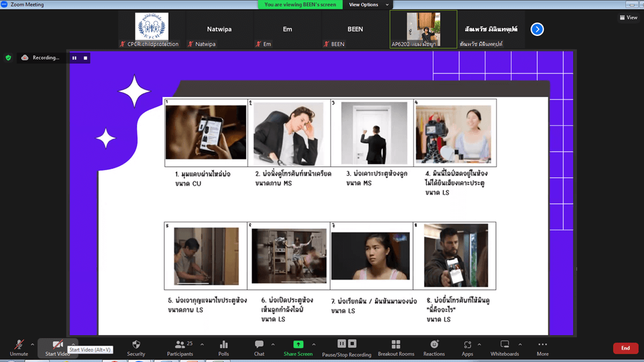Select the AP6202 participant video thumbnail
This screenshot has width=644, height=362.
click(423, 29)
